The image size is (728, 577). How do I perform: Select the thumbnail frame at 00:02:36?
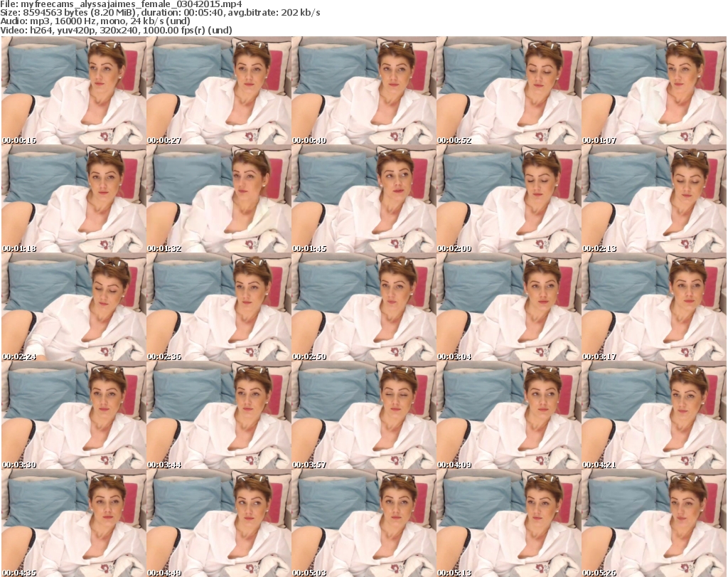pyautogui.click(x=219, y=307)
